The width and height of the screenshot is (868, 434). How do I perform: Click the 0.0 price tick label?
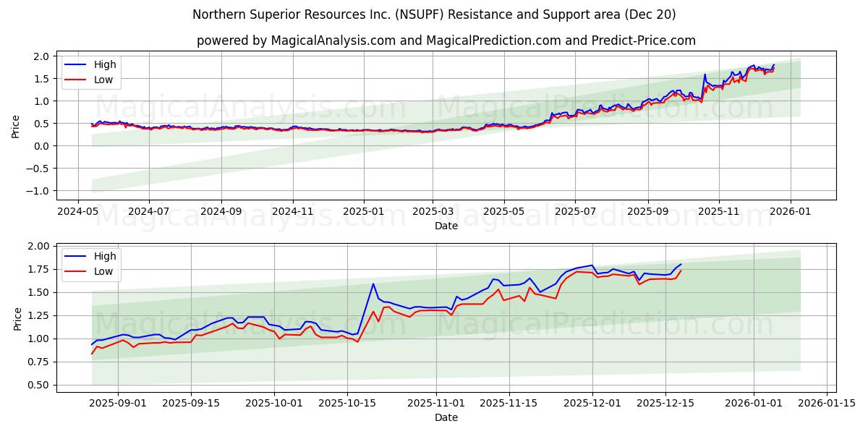[41, 146]
